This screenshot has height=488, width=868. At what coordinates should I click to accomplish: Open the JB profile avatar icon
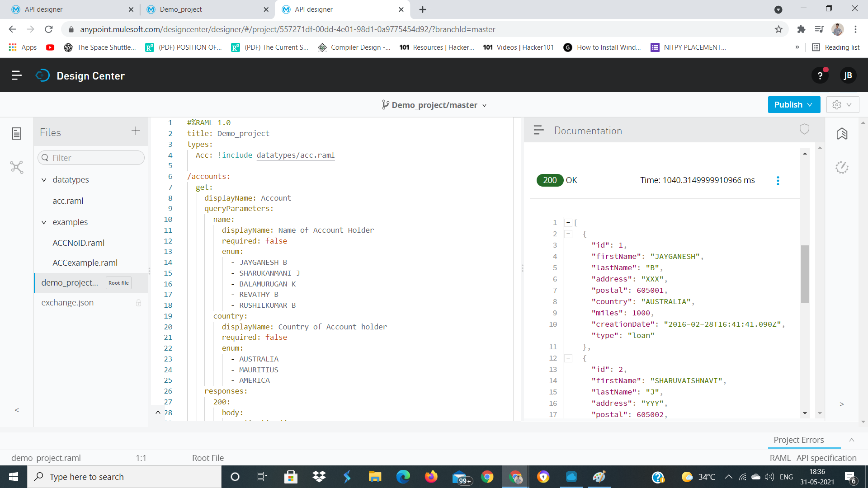(848, 75)
